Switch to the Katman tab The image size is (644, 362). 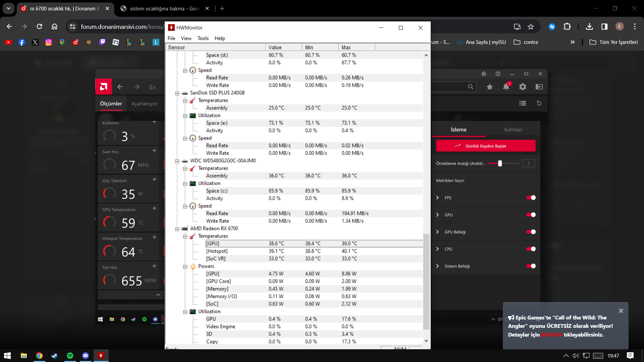(513, 130)
